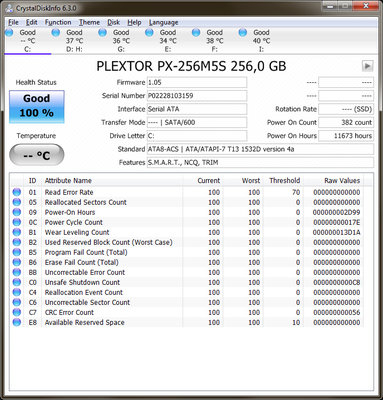Open the Edit menu

point(32,22)
